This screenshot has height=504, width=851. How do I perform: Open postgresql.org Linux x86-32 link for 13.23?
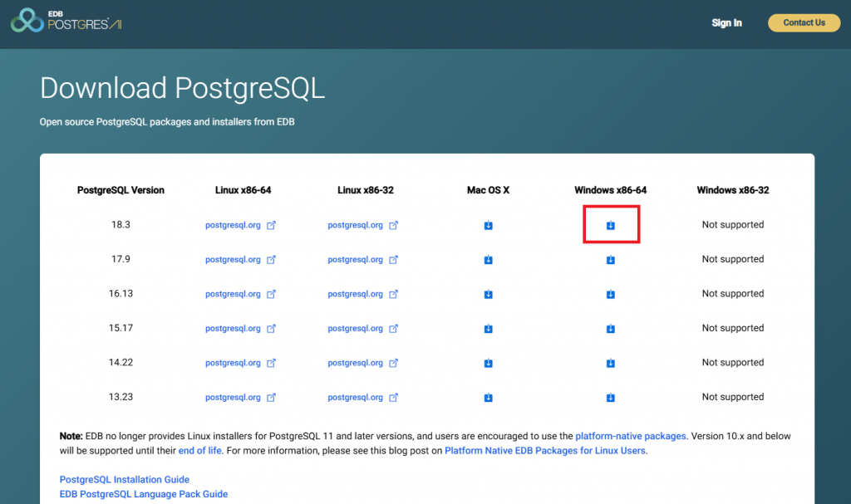point(363,397)
